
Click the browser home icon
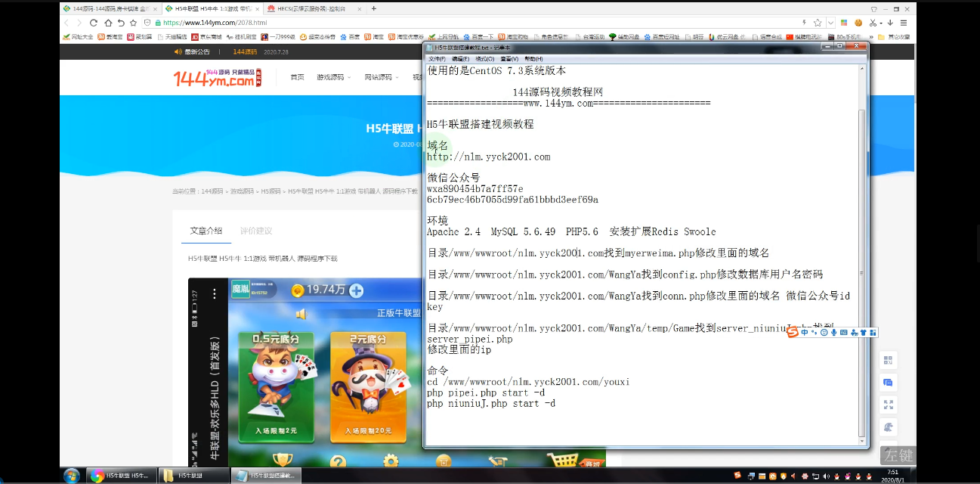tap(110, 23)
